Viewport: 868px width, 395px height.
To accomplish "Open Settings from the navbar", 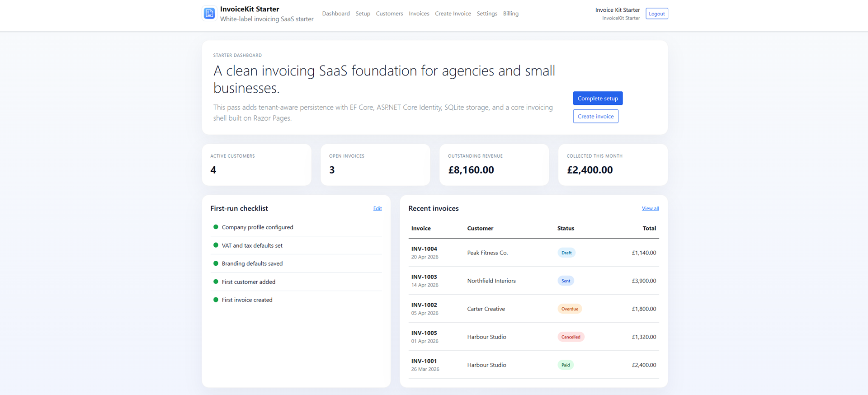I will pyautogui.click(x=487, y=14).
